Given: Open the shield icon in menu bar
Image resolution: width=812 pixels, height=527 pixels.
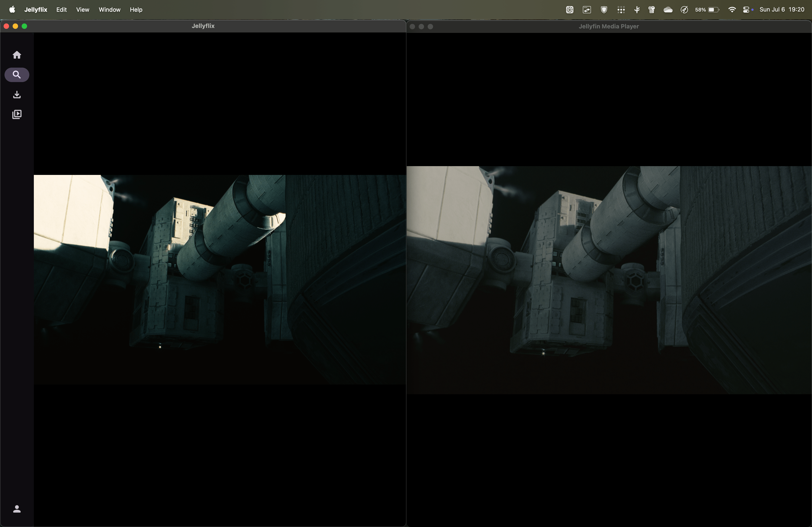Looking at the screenshot, I should (604, 9).
